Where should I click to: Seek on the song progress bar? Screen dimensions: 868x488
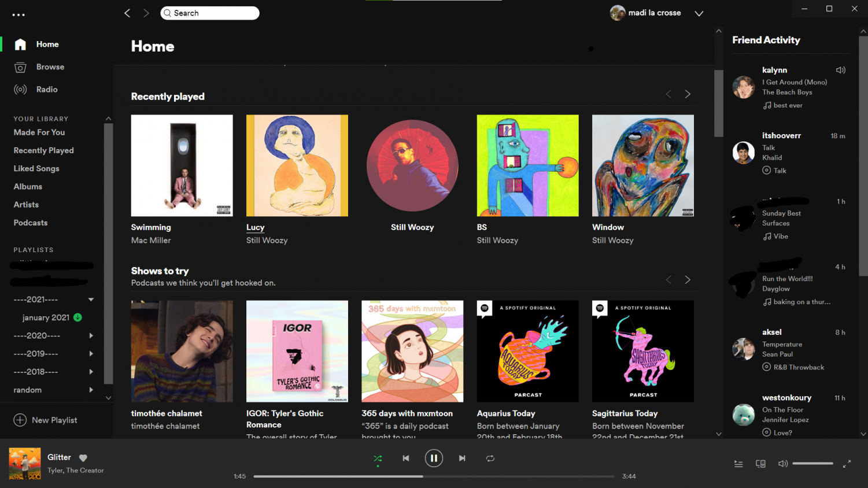(x=434, y=476)
